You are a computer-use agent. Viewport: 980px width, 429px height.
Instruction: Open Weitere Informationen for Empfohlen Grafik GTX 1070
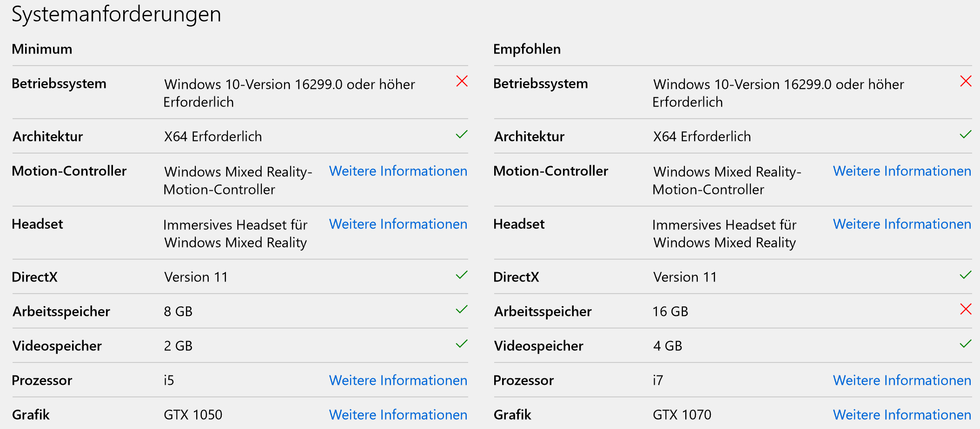click(x=902, y=415)
